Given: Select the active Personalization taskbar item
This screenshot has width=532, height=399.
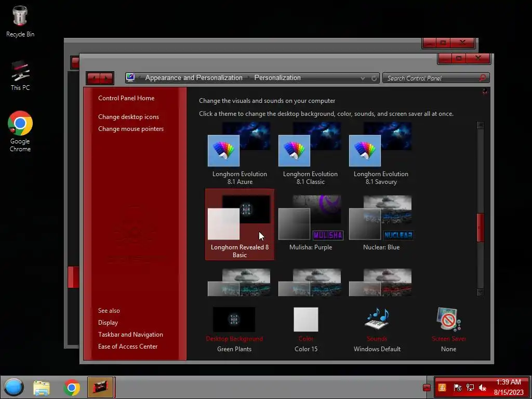Looking at the screenshot, I should [100, 387].
